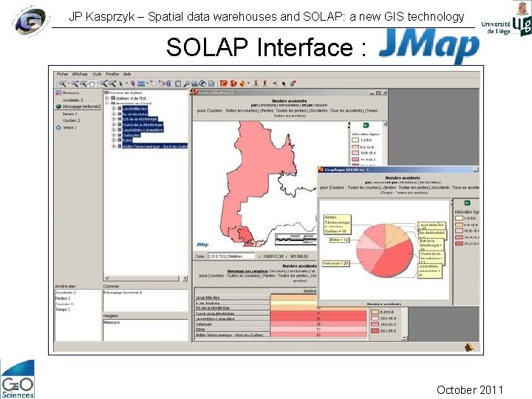Open the Aide menu
The height and width of the screenshot is (399, 532).
pyautogui.click(x=127, y=74)
